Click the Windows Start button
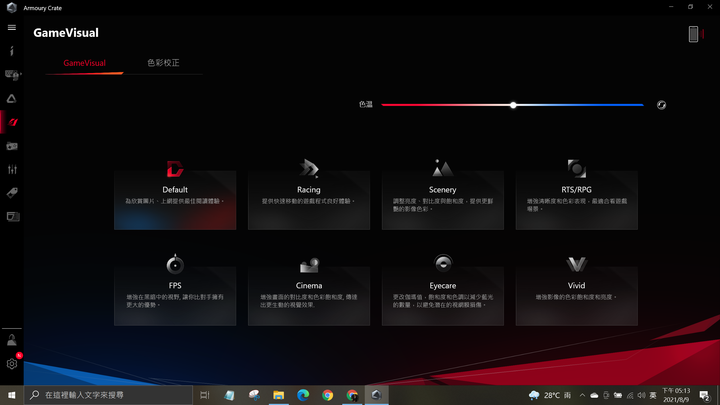 pos(12,395)
